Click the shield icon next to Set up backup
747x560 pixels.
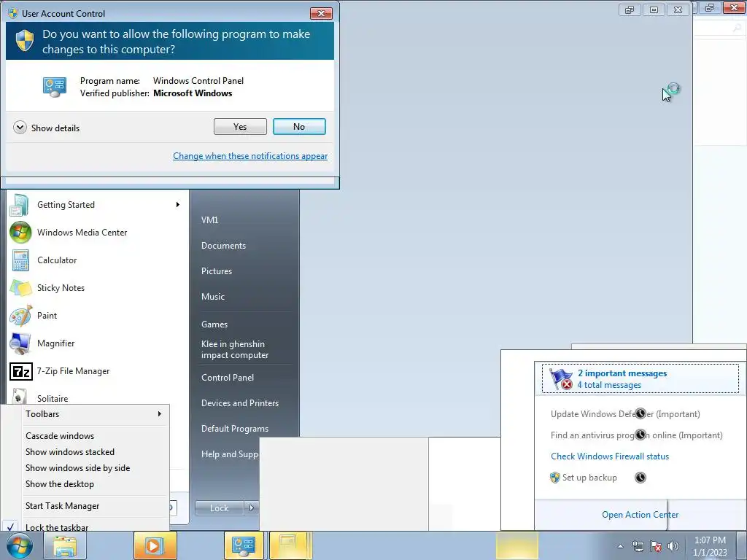tap(554, 478)
